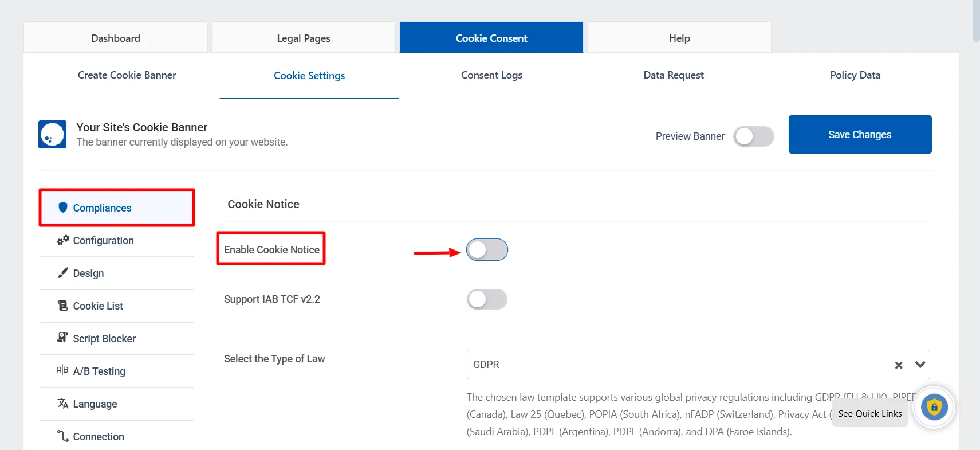Viewport: 980px width, 450px height.
Task: Open the GDPR law type combo box
Action: pos(698,365)
